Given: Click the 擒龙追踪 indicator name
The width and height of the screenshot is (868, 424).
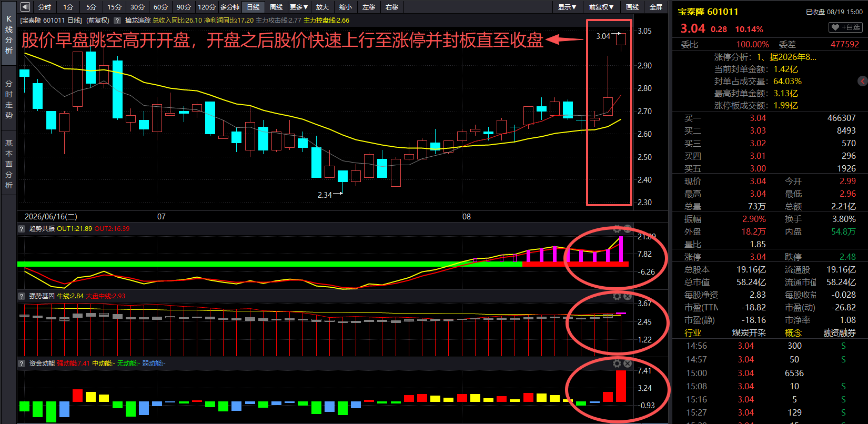Looking at the screenshot, I should coord(138,21).
